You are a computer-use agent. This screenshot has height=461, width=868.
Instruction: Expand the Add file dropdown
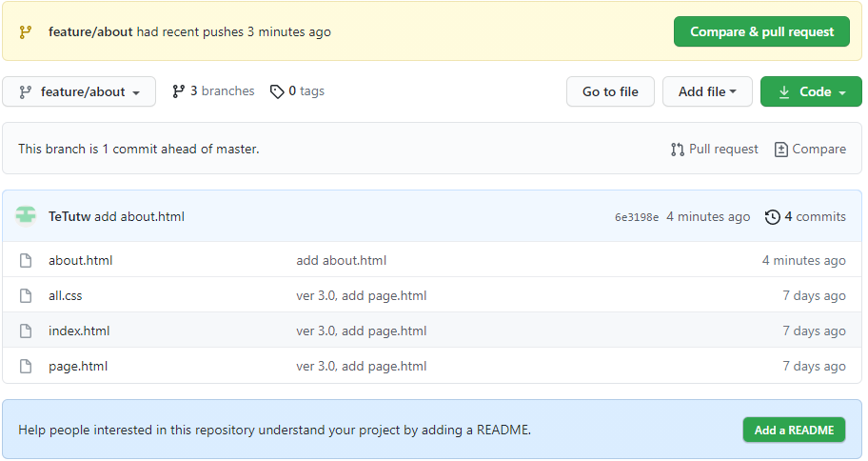pyautogui.click(x=707, y=92)
